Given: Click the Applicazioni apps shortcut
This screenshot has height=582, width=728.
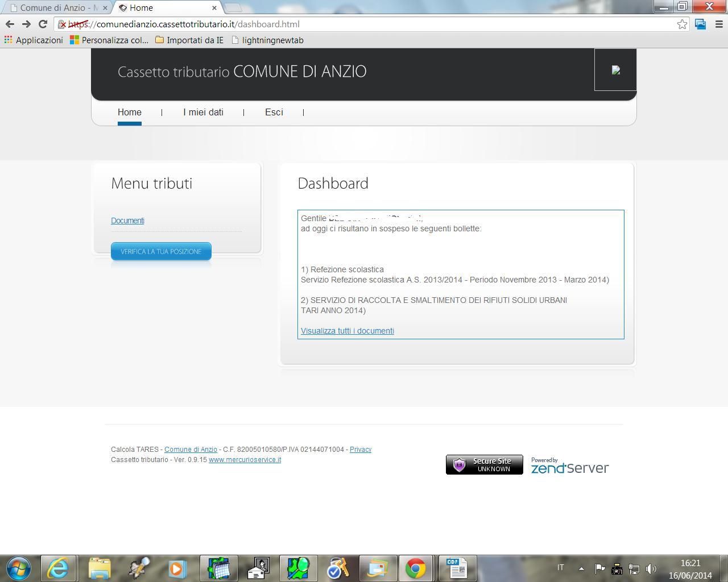Looking at the screenshot, I should pos(34,40).
